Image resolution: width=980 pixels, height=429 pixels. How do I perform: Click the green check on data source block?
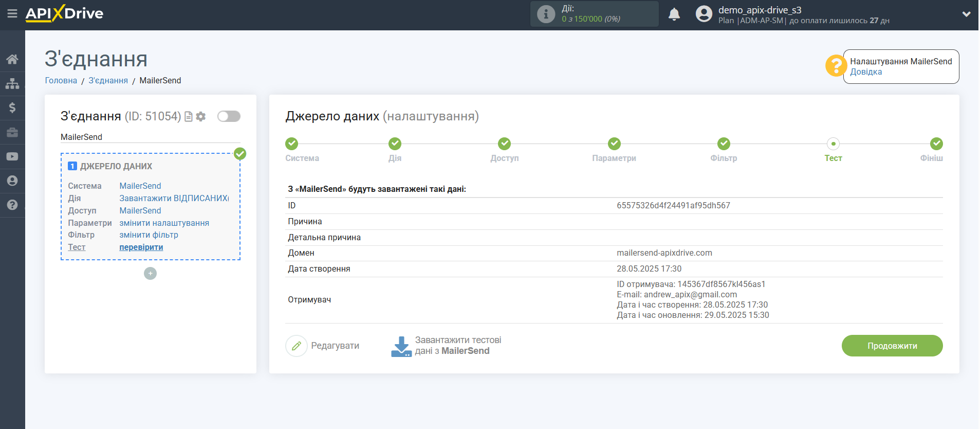point(240,153)
